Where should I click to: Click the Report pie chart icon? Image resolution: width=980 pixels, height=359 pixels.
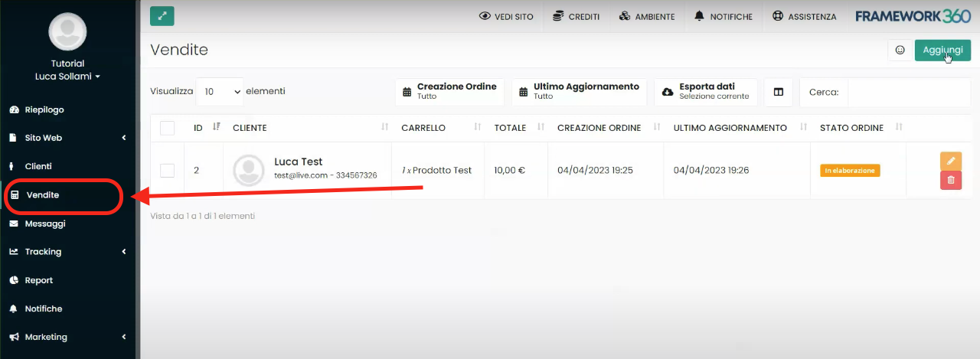click(14, 280)
